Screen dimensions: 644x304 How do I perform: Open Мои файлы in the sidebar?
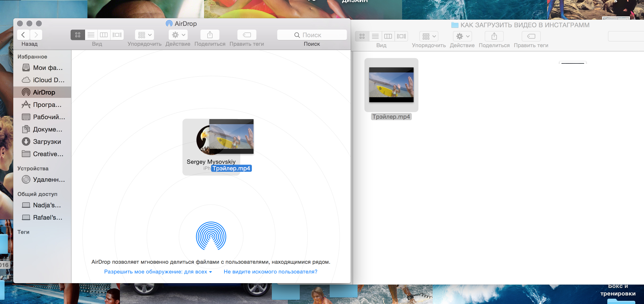click(x=42, y=68)
